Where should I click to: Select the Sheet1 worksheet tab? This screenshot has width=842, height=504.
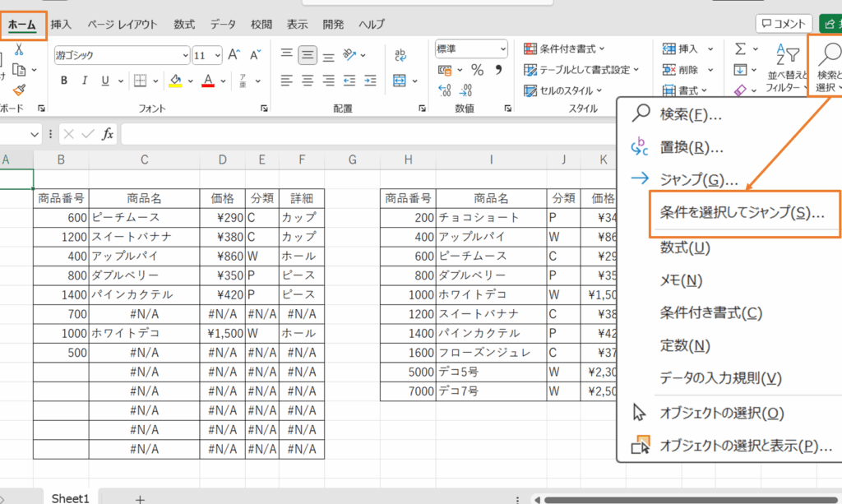pos(70,497)
